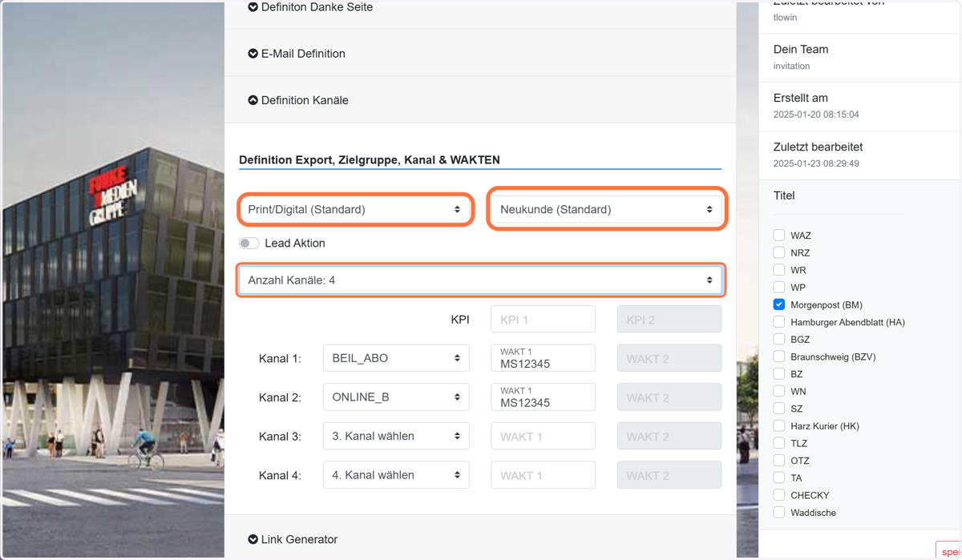Check the CHECKY title checkbox
This screenshot has height=560, width=962.
(779, 495)
